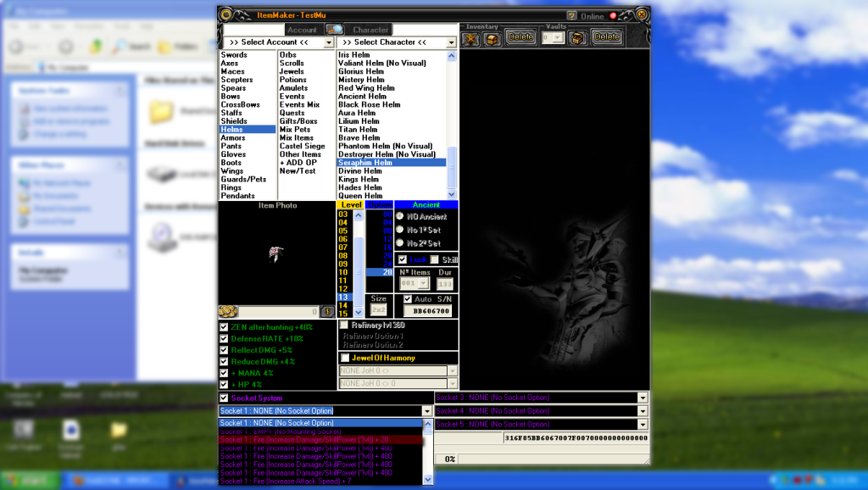Click the dollar sign icon beside zen field

tap(326, 312)
